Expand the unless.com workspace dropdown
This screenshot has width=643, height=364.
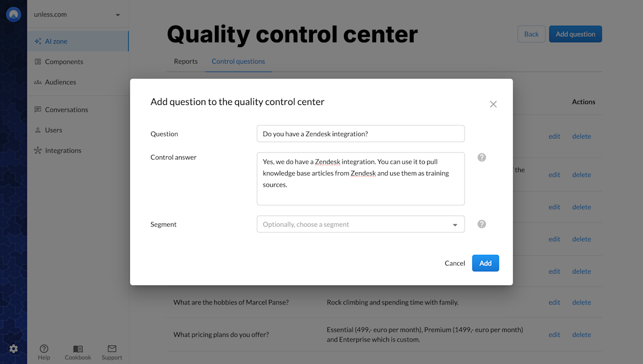point(78,14)
